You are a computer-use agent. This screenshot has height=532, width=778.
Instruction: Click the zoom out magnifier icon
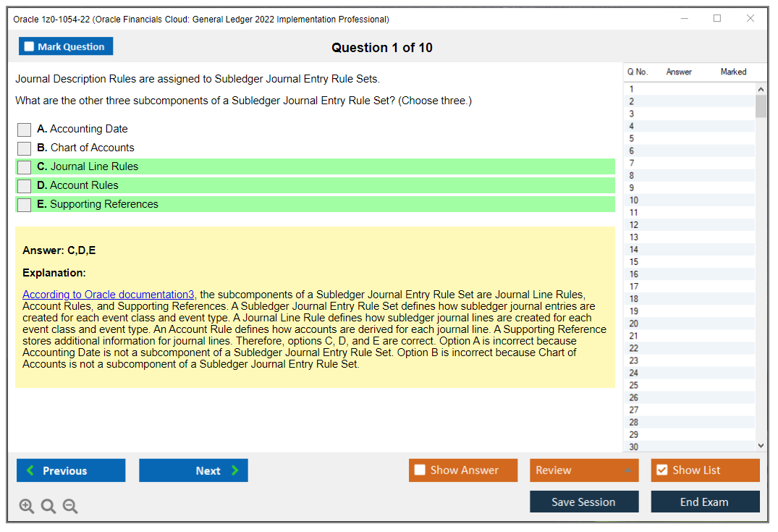click(x=70, y=507)
